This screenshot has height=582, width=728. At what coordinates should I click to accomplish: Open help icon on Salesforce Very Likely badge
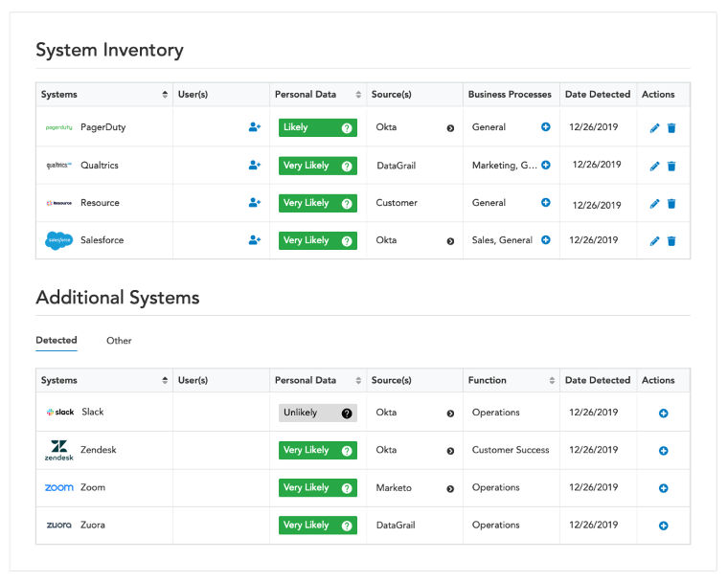[x=347, y=241]
